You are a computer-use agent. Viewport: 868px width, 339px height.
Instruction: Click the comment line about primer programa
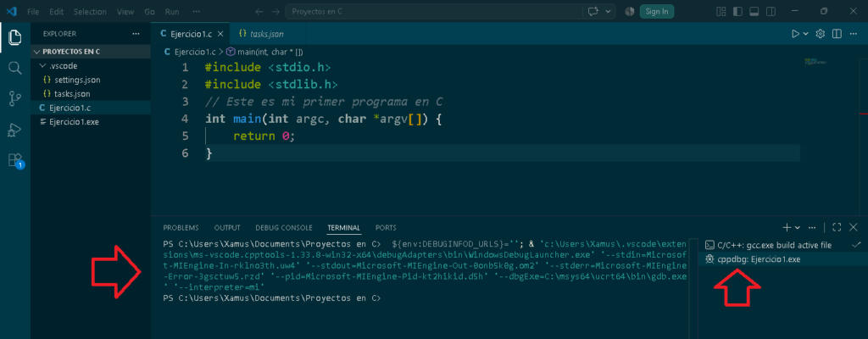pos(324,102)
